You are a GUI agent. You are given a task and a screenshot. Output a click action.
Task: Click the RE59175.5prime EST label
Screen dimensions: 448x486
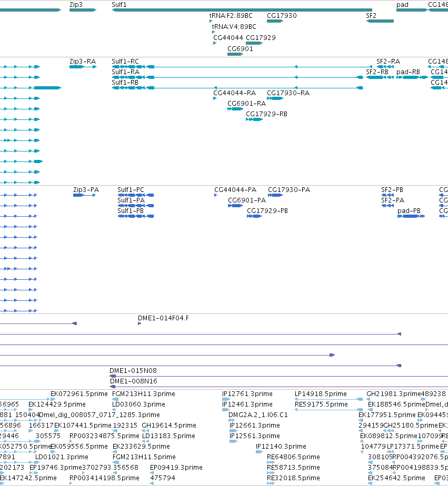point(322,404)
